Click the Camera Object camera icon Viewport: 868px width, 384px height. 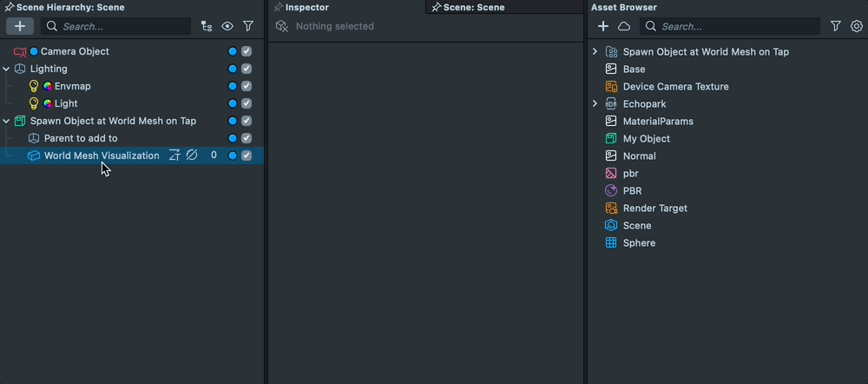coord(20,52)
